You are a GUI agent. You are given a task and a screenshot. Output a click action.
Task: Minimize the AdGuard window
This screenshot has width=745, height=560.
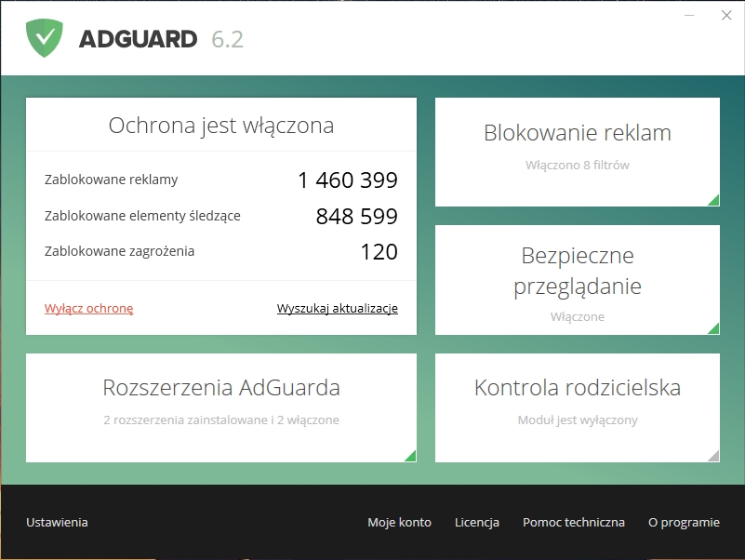click(x=689, y=15)
